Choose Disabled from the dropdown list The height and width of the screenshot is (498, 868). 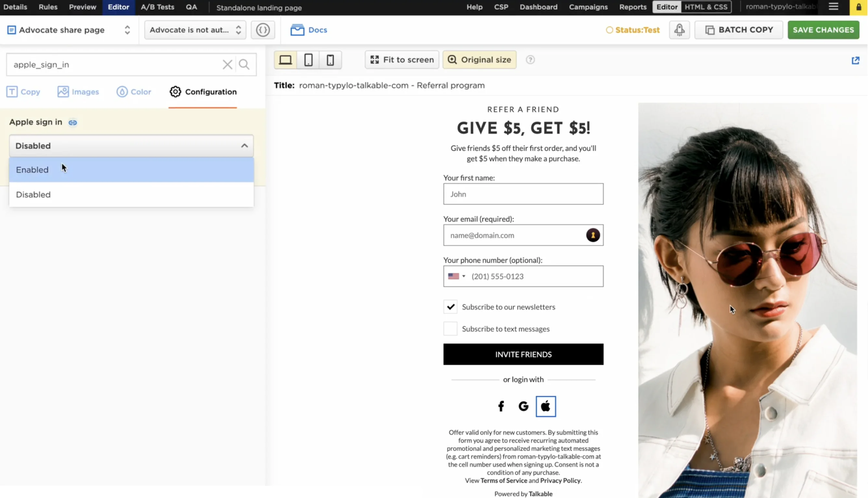[131, 195]
